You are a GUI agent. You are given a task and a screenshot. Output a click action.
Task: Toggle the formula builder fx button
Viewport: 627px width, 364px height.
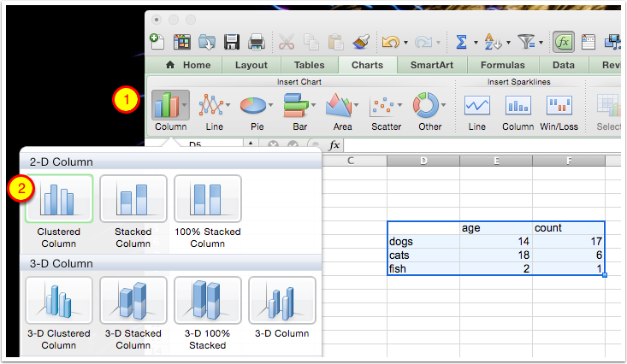[x=563, y=41]
